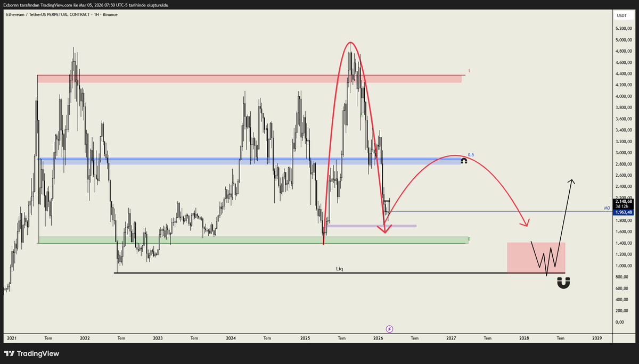Select the red resistance zone near 4.300
The height and width of the screenshot is (364, 639).
[249, 79]
